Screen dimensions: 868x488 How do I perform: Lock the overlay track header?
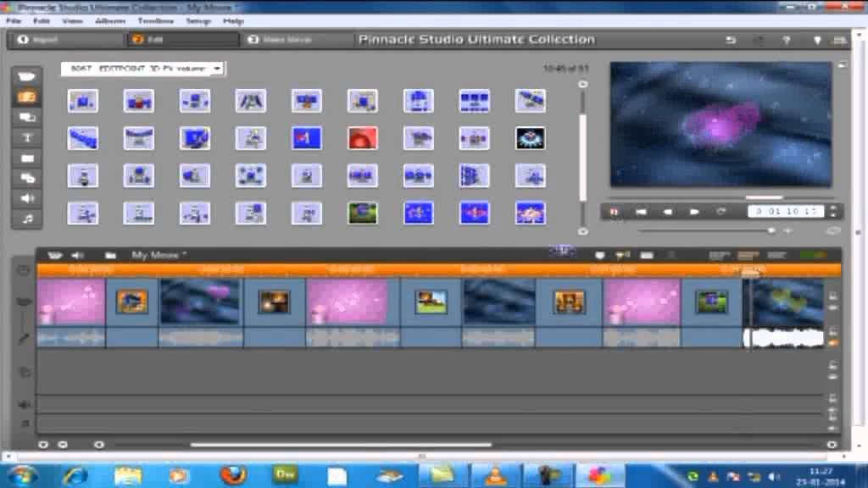click(832, 365)
